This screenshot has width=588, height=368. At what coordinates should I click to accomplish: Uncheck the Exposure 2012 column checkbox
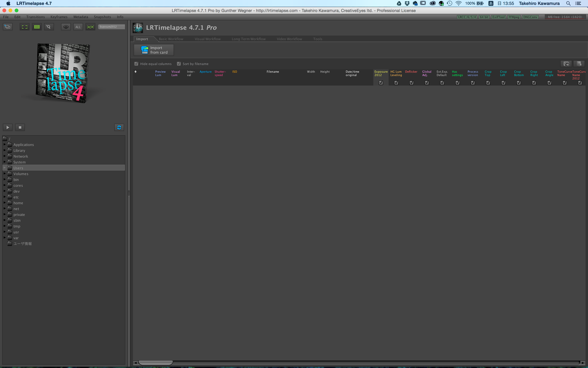381,83
